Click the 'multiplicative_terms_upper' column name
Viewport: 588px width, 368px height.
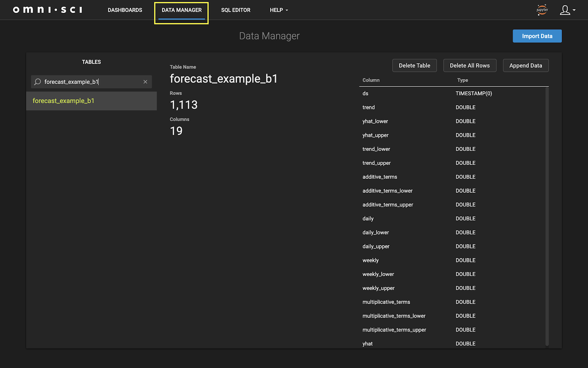(x=394, y=330)
